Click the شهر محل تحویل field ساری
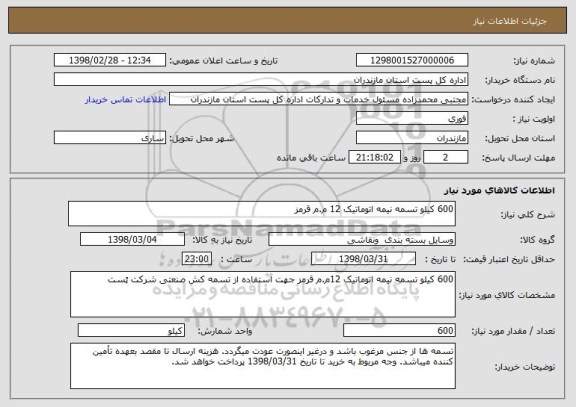 (110, 138)
